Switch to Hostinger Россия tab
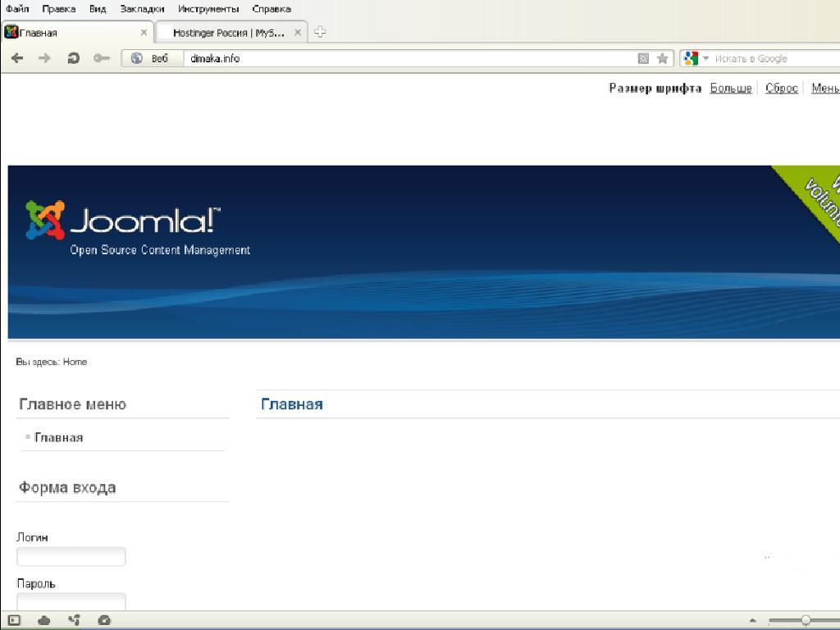This screenshot has height=630, width=840. point(231,32)
